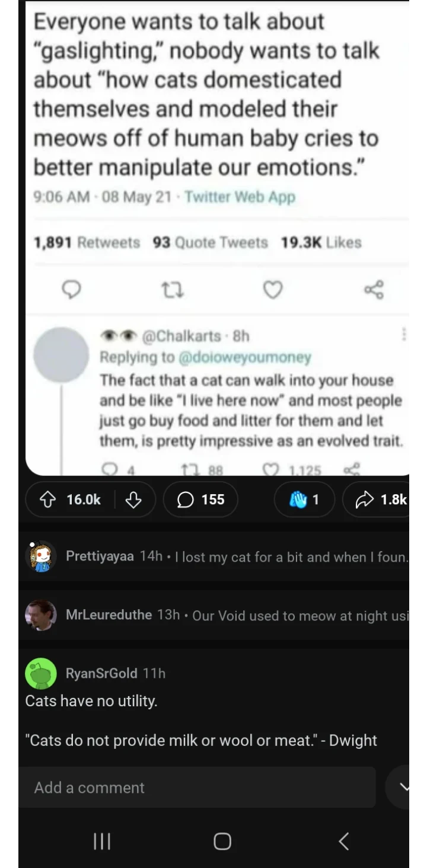Expand Prettiyayaa's collapsed comment
Image resolution: width=427 pixels, height=868 pixels.
237,556
